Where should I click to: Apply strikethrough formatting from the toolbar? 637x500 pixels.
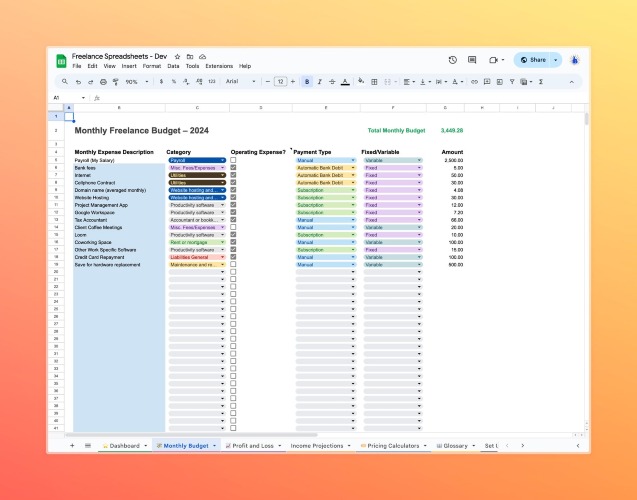tap(332, 82)
